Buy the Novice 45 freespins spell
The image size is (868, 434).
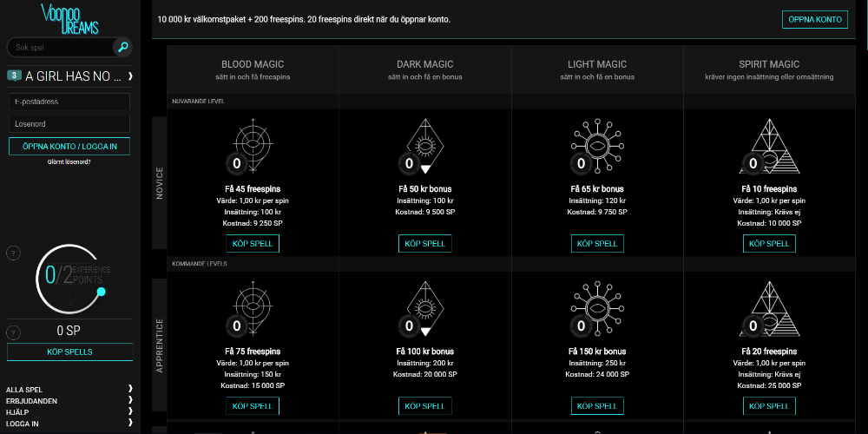pos(252,244)
